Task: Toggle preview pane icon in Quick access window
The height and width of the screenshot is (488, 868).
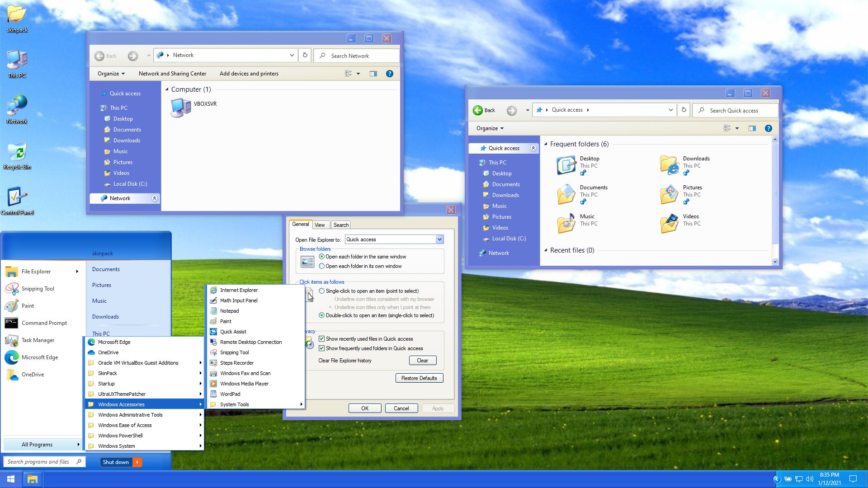Action: [752, 128]
